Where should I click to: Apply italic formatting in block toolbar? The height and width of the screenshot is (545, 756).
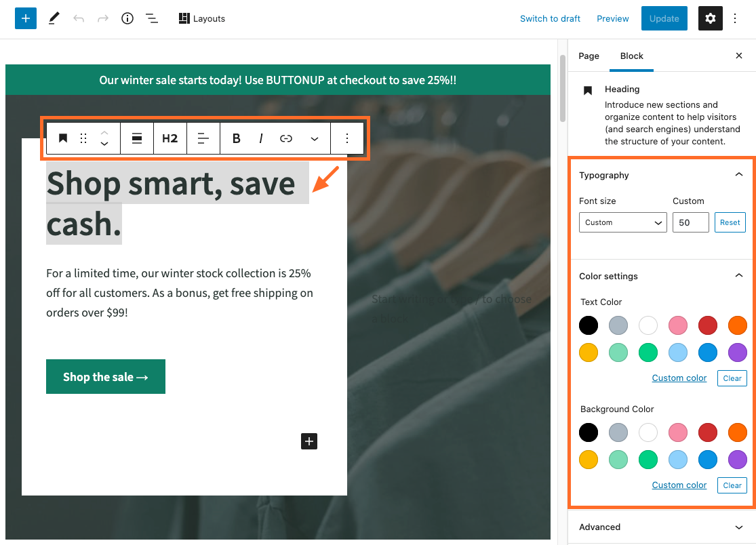click(261, 138)
